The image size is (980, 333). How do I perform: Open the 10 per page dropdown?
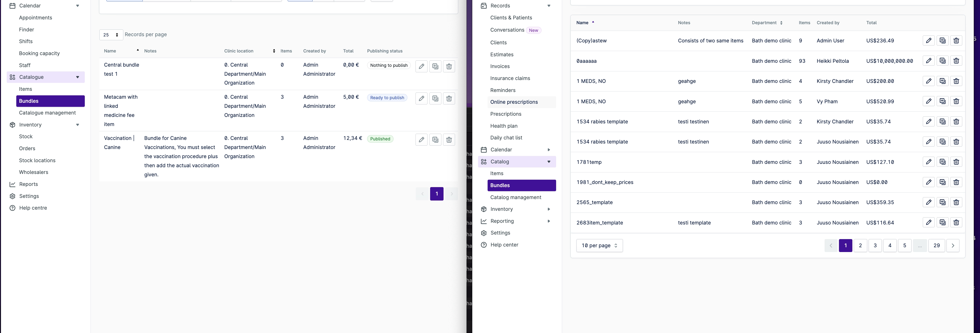[599, 246]
